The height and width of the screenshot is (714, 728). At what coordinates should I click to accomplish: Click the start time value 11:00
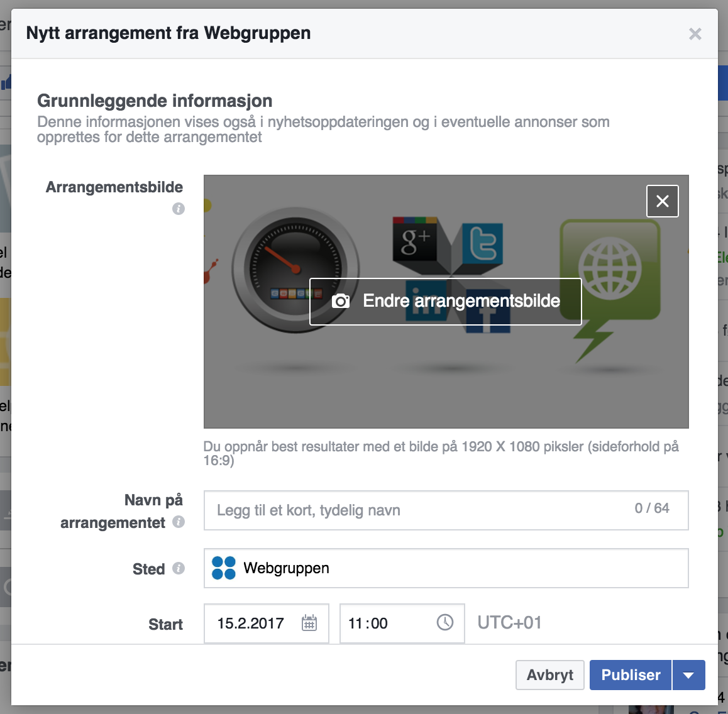368,623
